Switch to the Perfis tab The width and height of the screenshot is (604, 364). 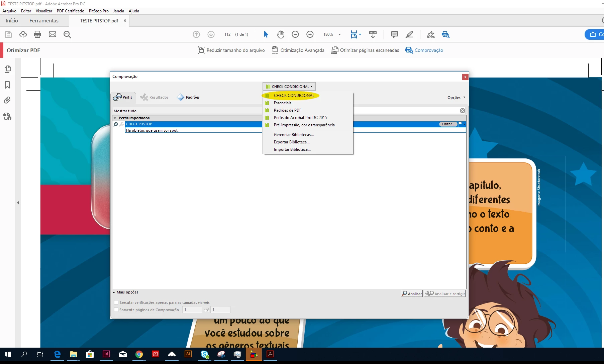[123, 97]
